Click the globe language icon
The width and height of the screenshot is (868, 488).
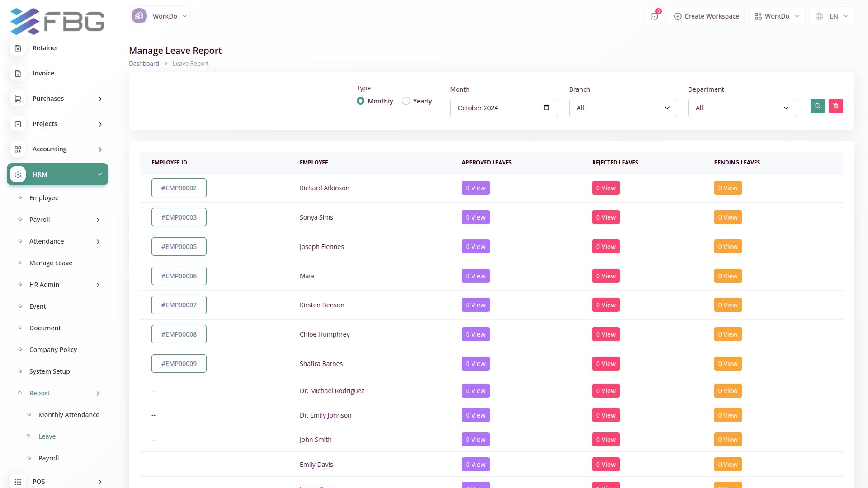tap(819, 16)
